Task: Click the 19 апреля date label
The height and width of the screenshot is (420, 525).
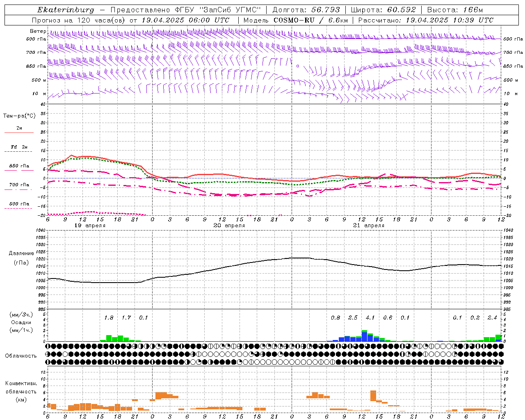Action: pos(89,226)
